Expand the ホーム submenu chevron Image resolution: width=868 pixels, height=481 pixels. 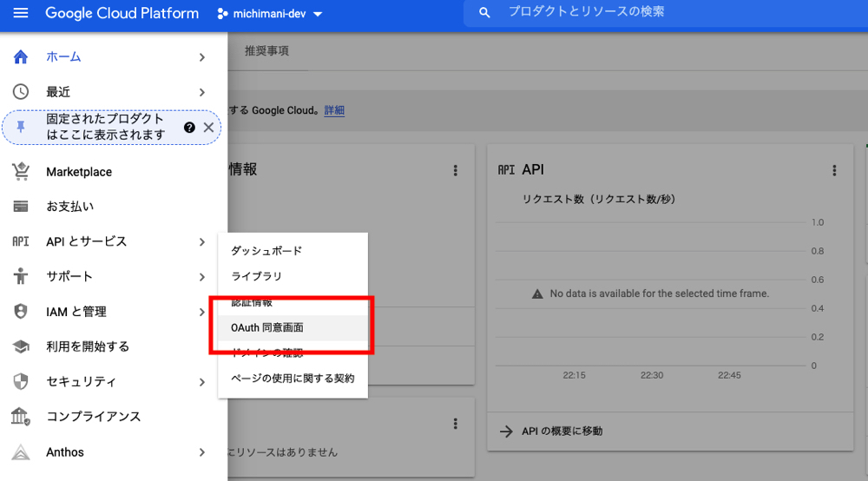(202, 57)
